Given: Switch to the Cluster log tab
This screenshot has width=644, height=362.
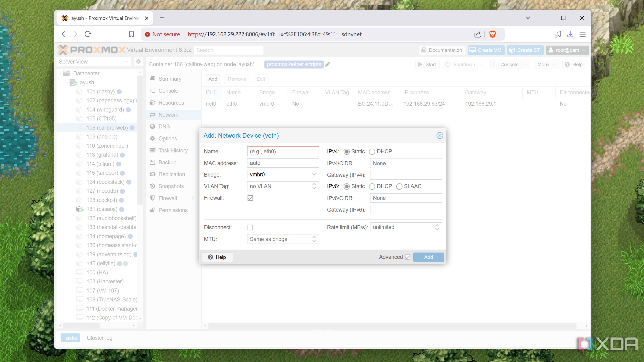Looking at the screenshot, I should click(99, 338).
